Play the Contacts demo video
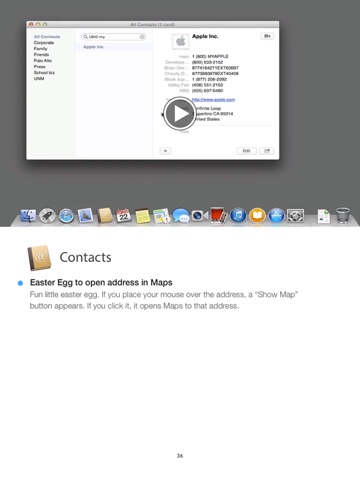This screenshot has width=360, height=480. pyautogui.click(x=180, y=114)
